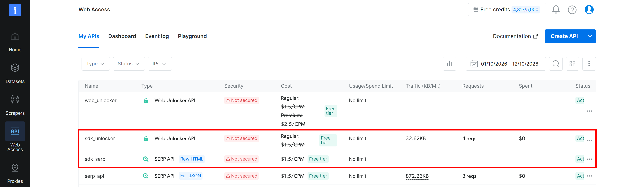Viewport: 644px width, 187px height.
Task: Click the Name column header
Action: point(91,86)
